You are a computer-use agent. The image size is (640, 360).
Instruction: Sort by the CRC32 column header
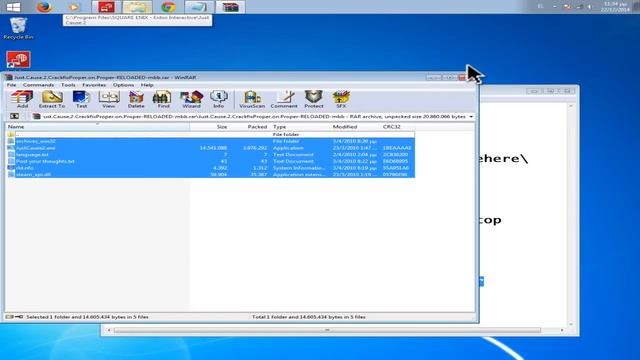398,127
